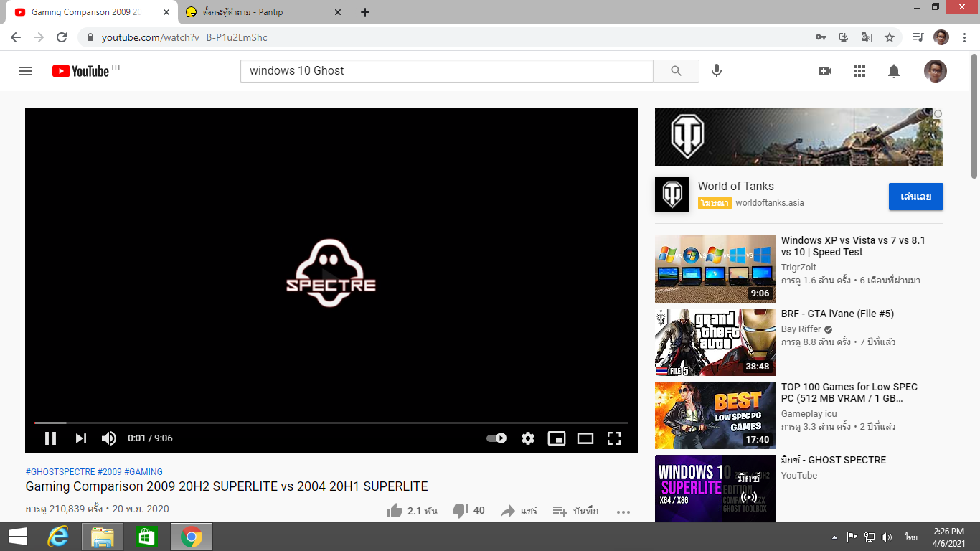Select the Gaming Comparison YouTube tab
This screenshot has width=980, height=551.
point(90,12)
